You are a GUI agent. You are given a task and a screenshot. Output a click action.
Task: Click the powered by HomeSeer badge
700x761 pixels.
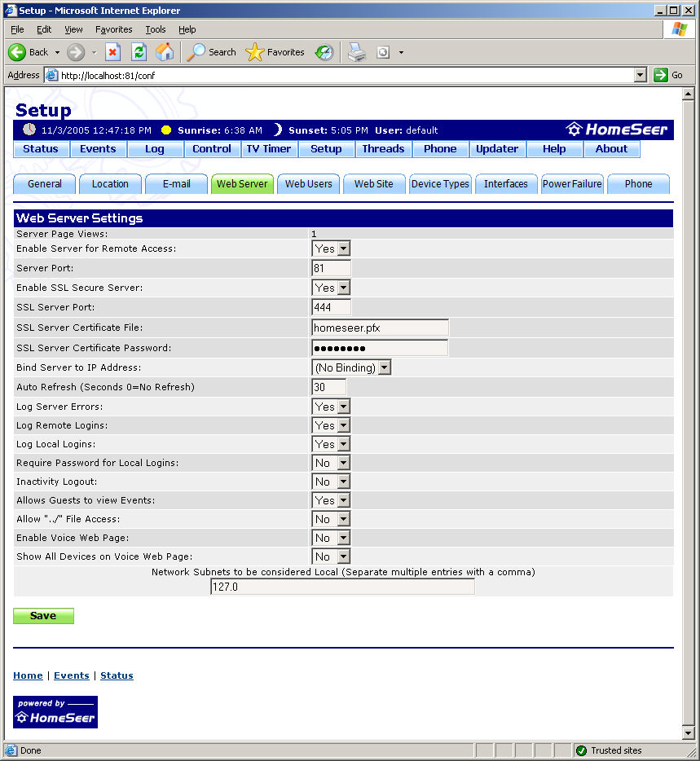tap(55, 712)
